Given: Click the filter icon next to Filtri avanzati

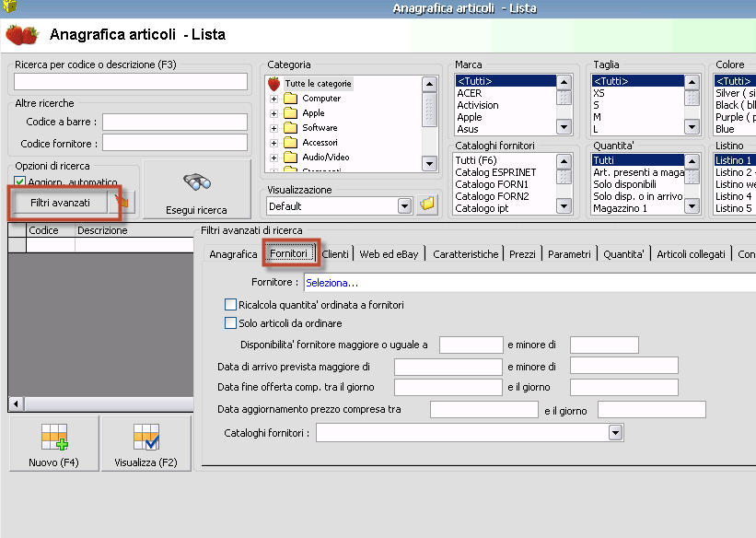Looking at the screenshot, I should click(x=122, y=202).
